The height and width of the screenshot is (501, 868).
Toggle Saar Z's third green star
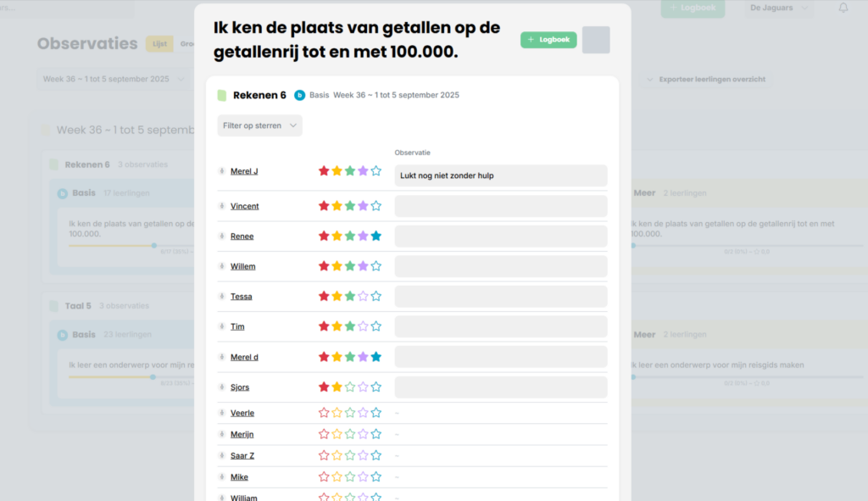pos(350,455)
